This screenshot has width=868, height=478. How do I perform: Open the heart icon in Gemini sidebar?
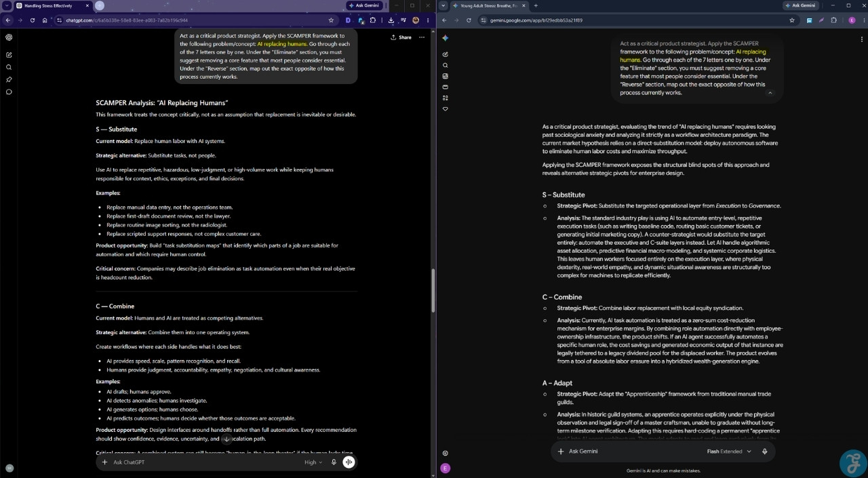(446, 108)
